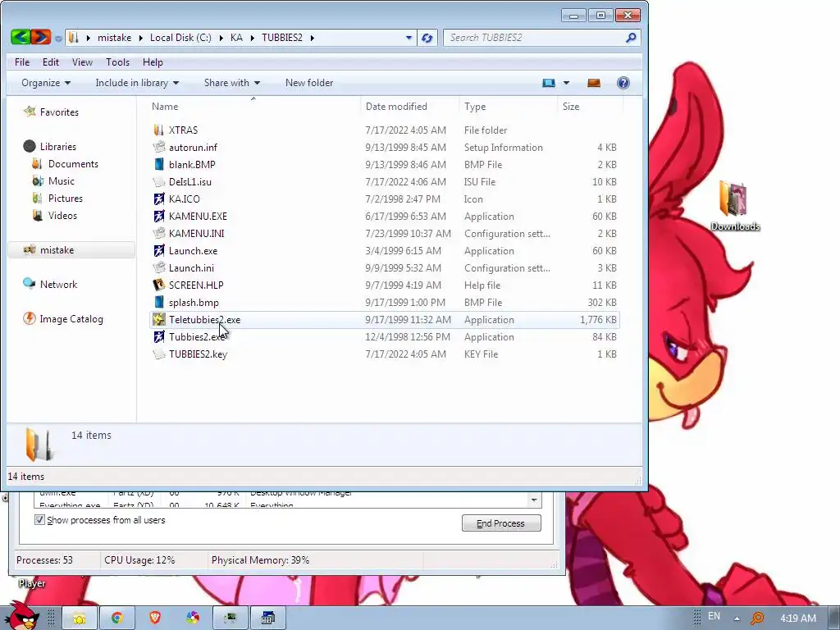Click New folder button
The image size is (840, 630).
tap(309, 83)
